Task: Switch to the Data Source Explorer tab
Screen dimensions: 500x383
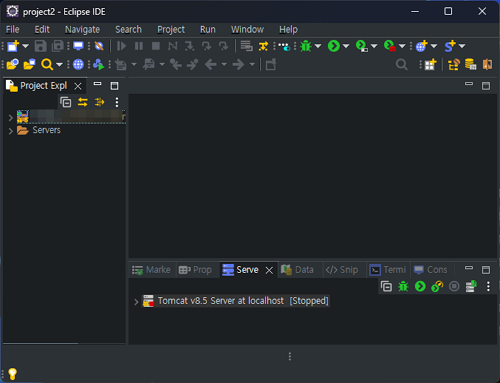Action: click(297, 270)
